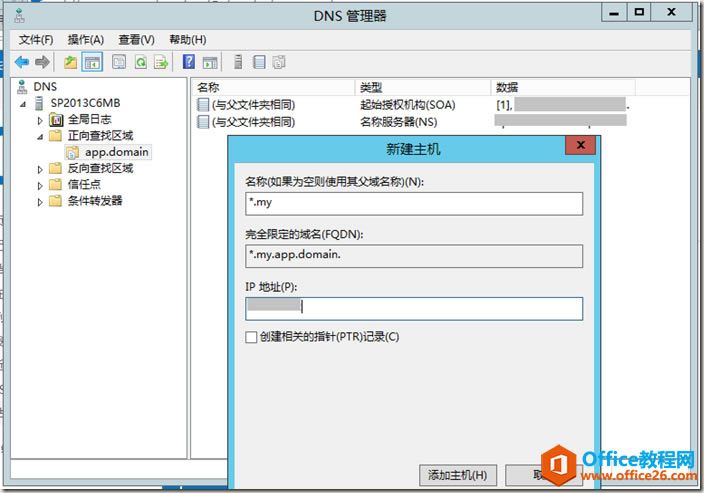Image resolution: width=704 pixels, height=493 pixels.
Task: Click the FQDN field showing *.my.app.domain.
Action: click(414, 256)
